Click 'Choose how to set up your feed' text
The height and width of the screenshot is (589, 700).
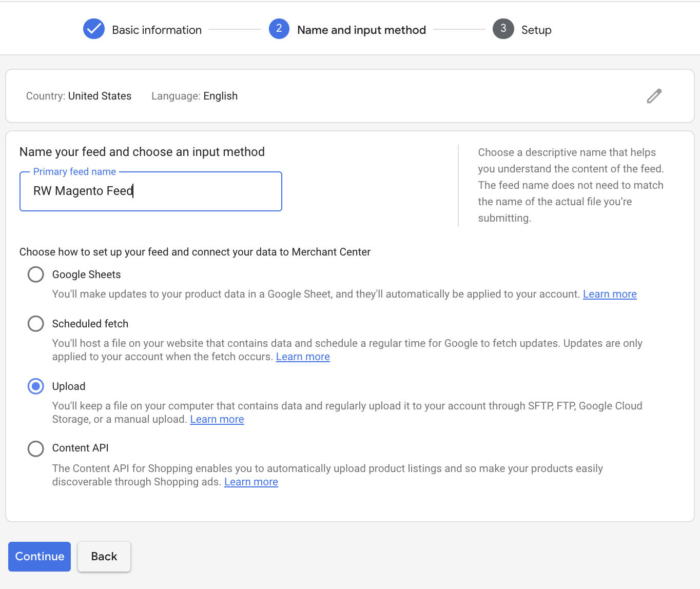point(195,252)
